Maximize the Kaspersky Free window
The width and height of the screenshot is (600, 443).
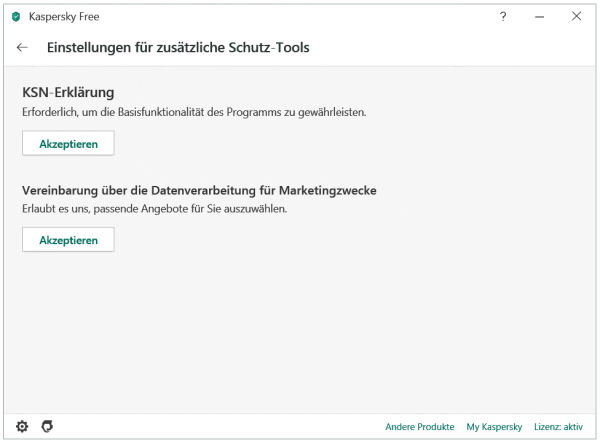coord(558,16)
